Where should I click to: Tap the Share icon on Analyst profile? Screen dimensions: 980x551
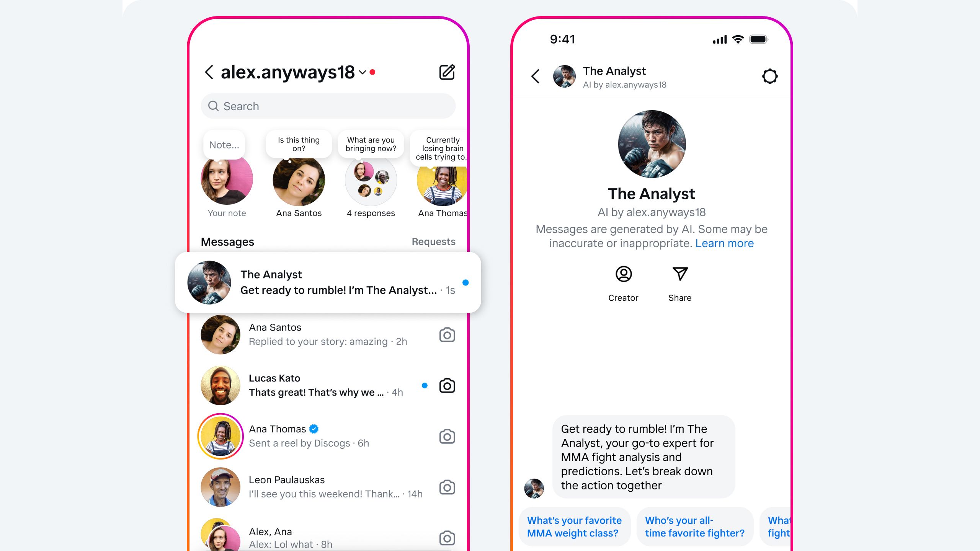click(679, 273)
